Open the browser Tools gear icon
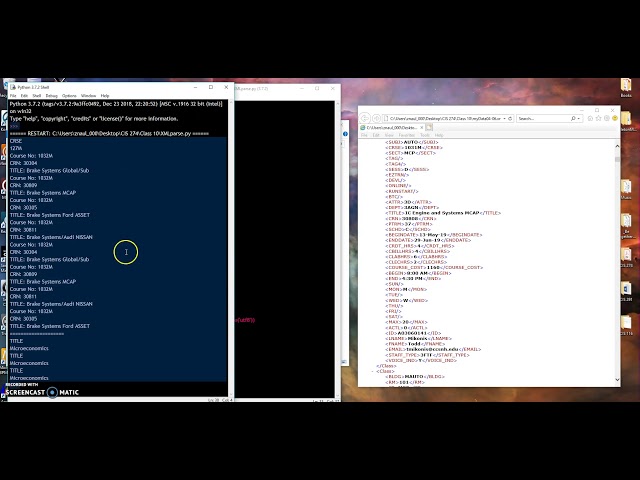This screenshot has width=640, height=480. click(x=607, y=118)
